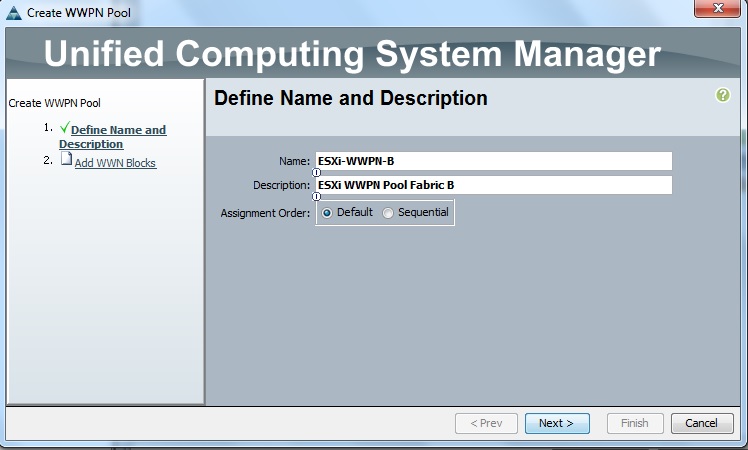Click the Name field containing ESXi-WWPN-B
This screenshot has width=748, height=450.
(x=494, y=161)
